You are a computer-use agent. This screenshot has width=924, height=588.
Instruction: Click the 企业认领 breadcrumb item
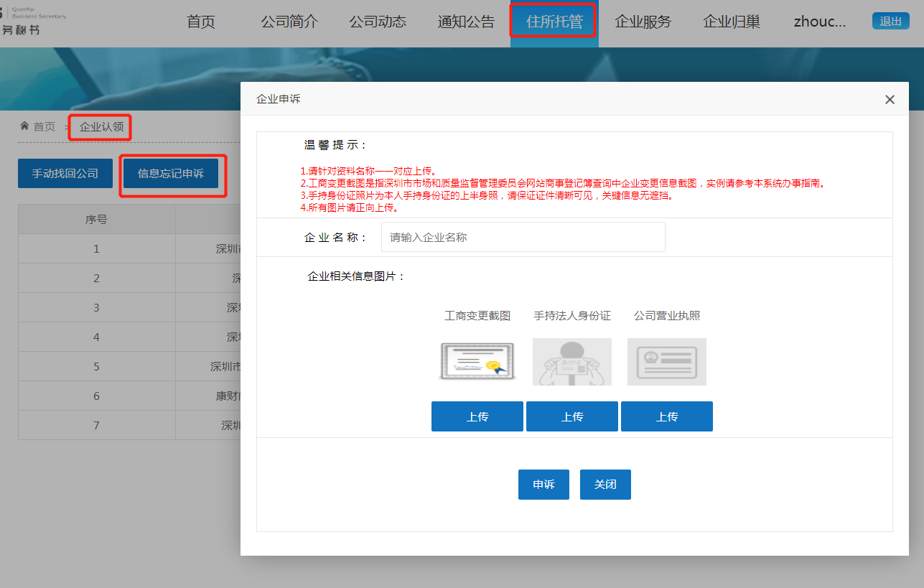coord(101,126)
